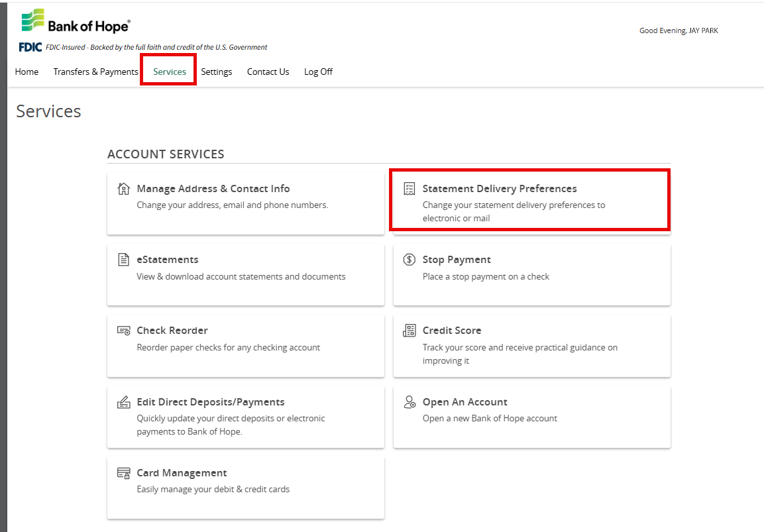Click Log Off in the navigation
764x532 pixels.
click(318, 72)
